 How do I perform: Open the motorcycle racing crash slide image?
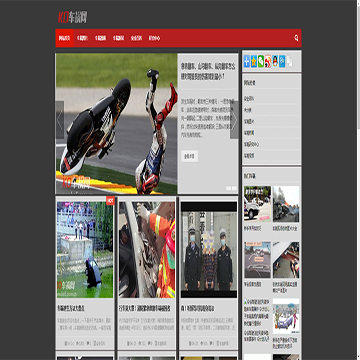pyautogui.click(x=116, y=124)
